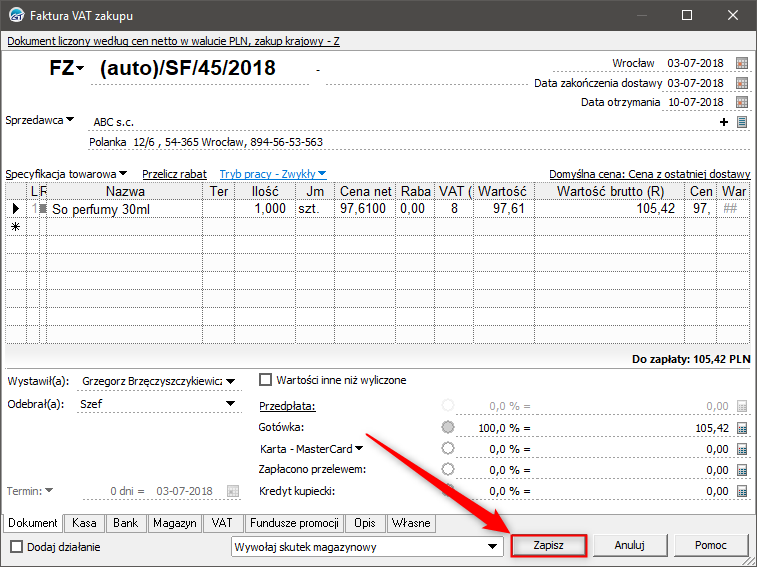Open the Sprzedawca dropdown menu
This screenshot has height=567, width=757.
[x=70, y=119]
